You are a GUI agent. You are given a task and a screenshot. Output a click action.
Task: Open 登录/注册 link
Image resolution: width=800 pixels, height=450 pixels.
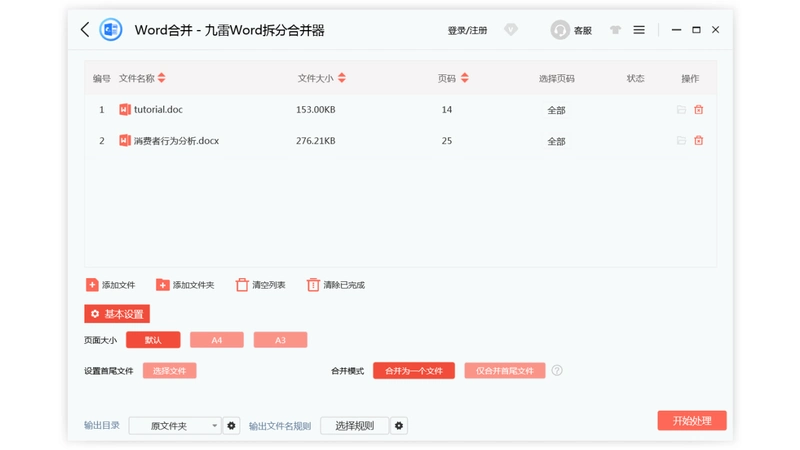point(467,31)
